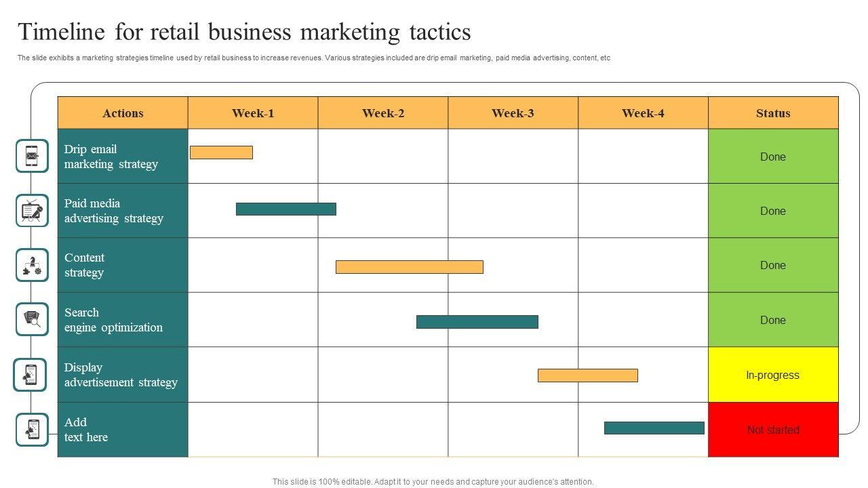868x488 pixels.
Task: Select the Paid media advertising icon
Action: 33,211
